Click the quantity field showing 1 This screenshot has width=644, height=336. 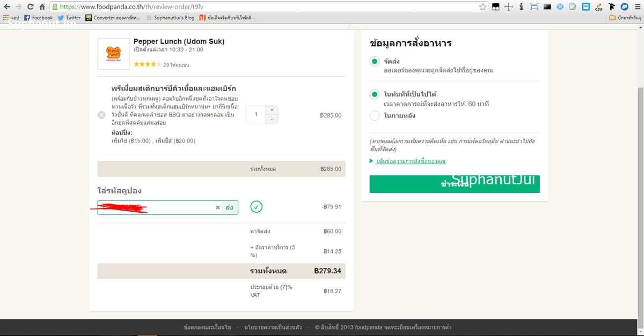coord(256,115)
